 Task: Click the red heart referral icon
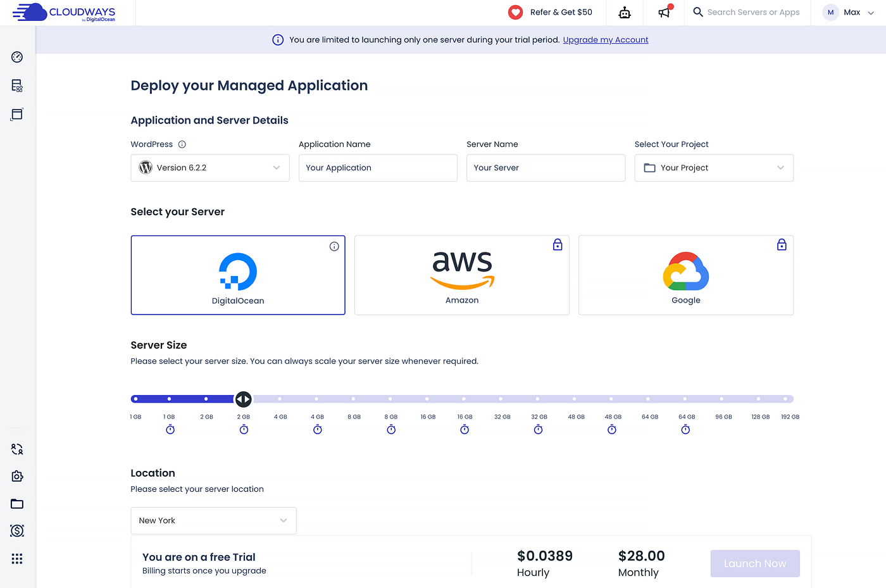point(516,12)
